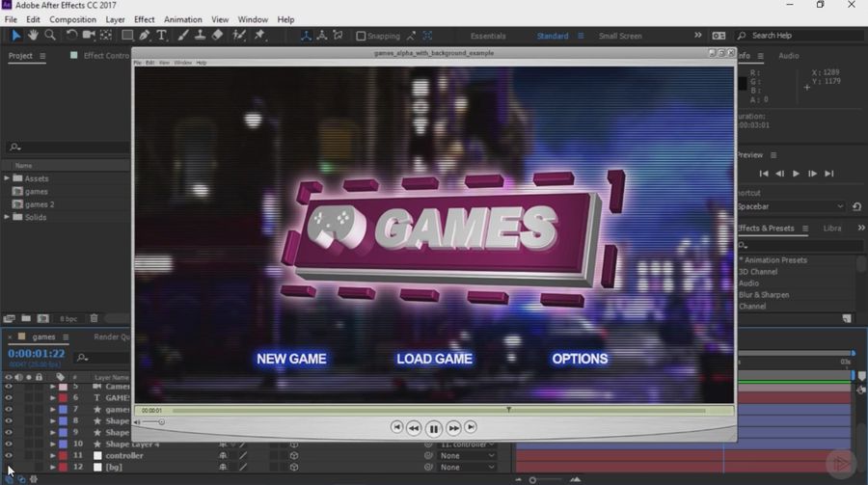Switch to the Audio panel tab
The image size is (868, 485).
pyautogui.click(x=788, y=56)
